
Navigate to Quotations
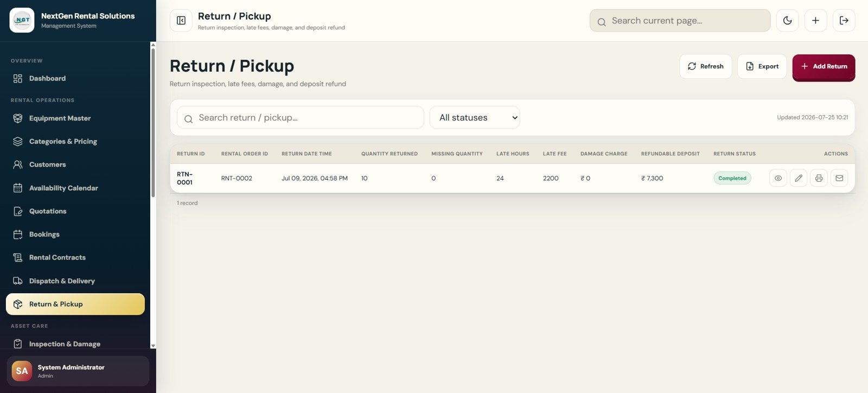(x=75, y=211)
